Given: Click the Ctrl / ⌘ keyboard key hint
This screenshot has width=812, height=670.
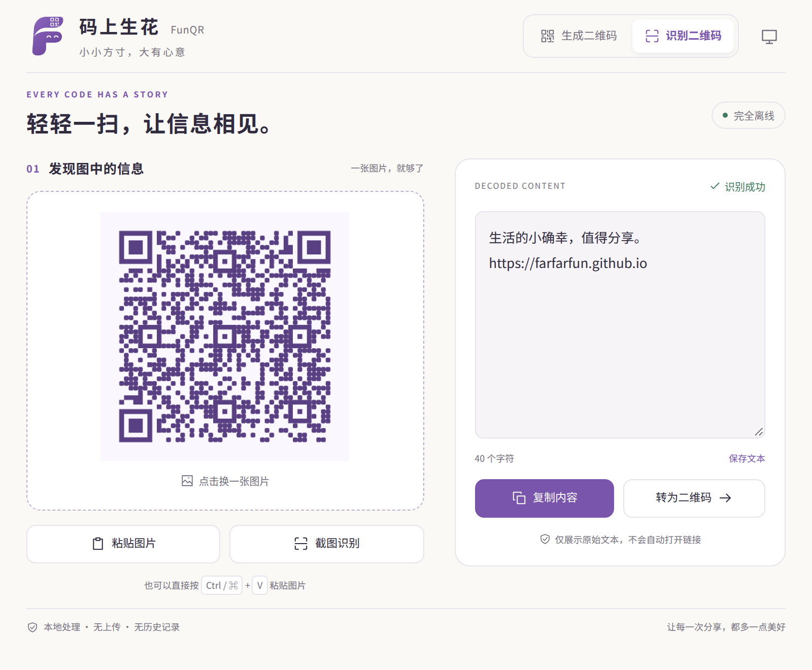Looking at the screenshot, I should pyautogui.click(x=222, y=586).
